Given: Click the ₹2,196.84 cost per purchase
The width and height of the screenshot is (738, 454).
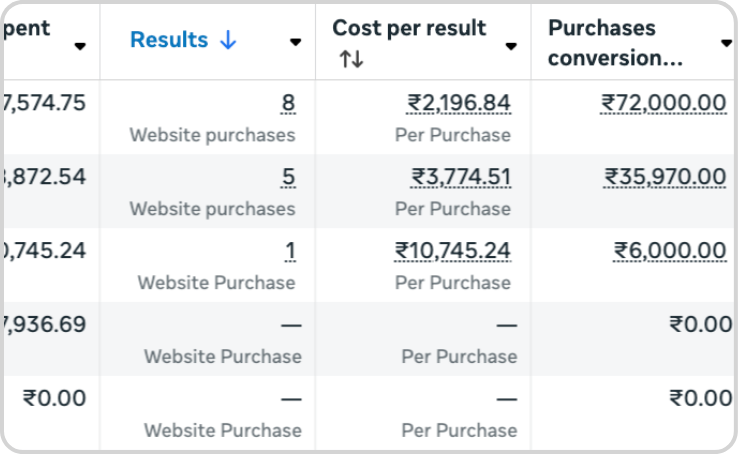Looking at the screenshot, I should [x=458, y=103].
